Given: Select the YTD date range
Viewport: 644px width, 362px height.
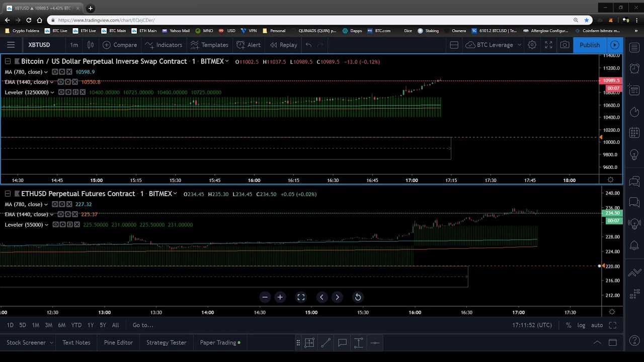Looking at the screenshot, I should (76, 325).
